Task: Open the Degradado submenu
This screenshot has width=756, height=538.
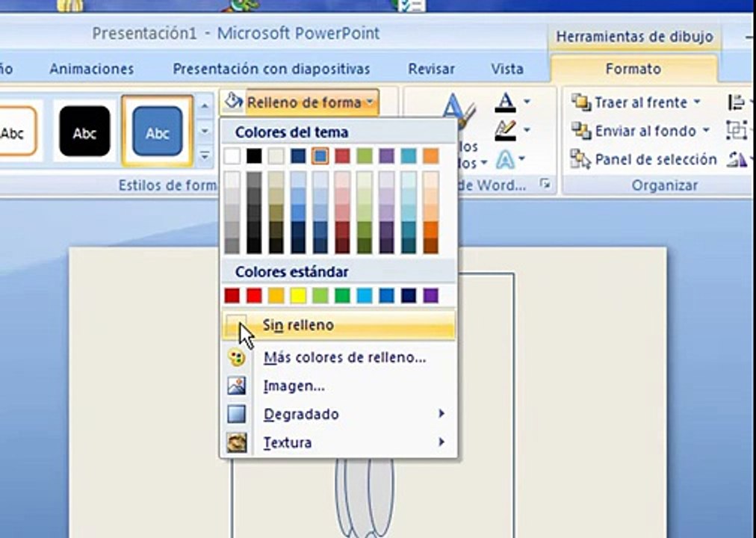Action: coord(338,414)
